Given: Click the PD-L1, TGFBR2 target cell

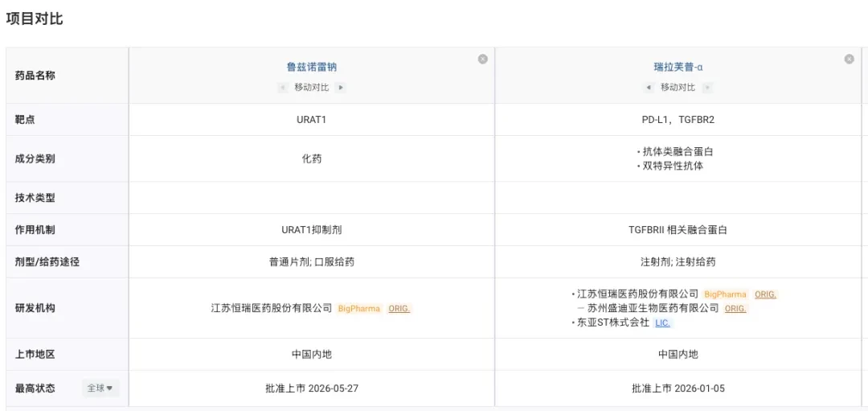Looking at the screenshot, I should pyautogui.click(x=678, y=120).
